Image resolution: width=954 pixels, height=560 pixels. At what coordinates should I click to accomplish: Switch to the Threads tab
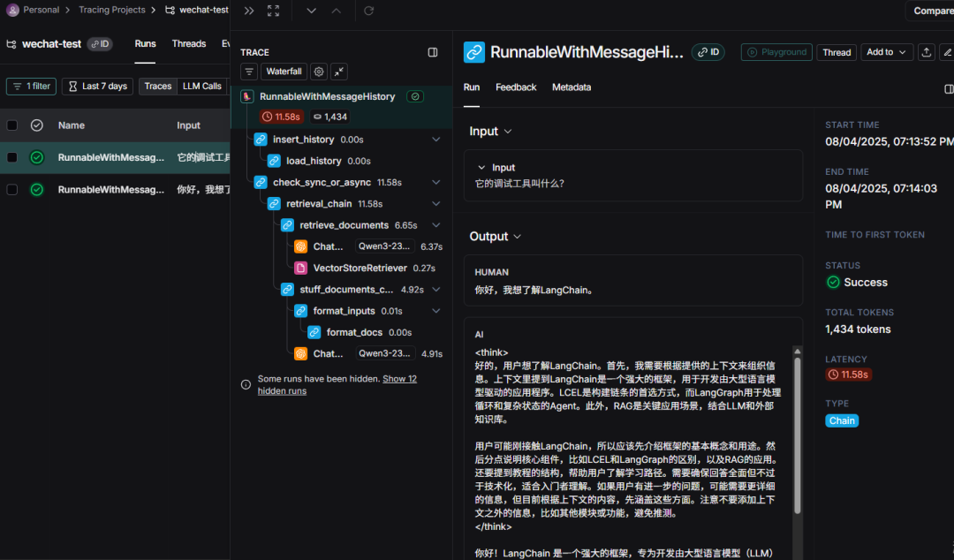click(x=189, y=44)
